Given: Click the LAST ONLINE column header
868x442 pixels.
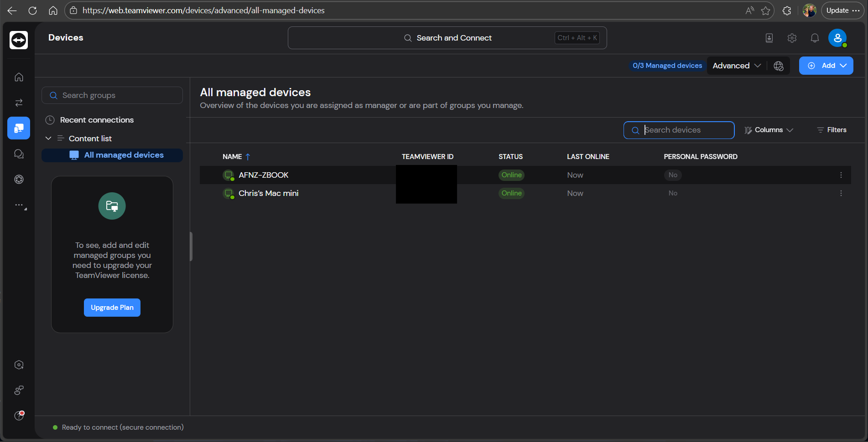Looking at the screenshot, I should 588,157.
